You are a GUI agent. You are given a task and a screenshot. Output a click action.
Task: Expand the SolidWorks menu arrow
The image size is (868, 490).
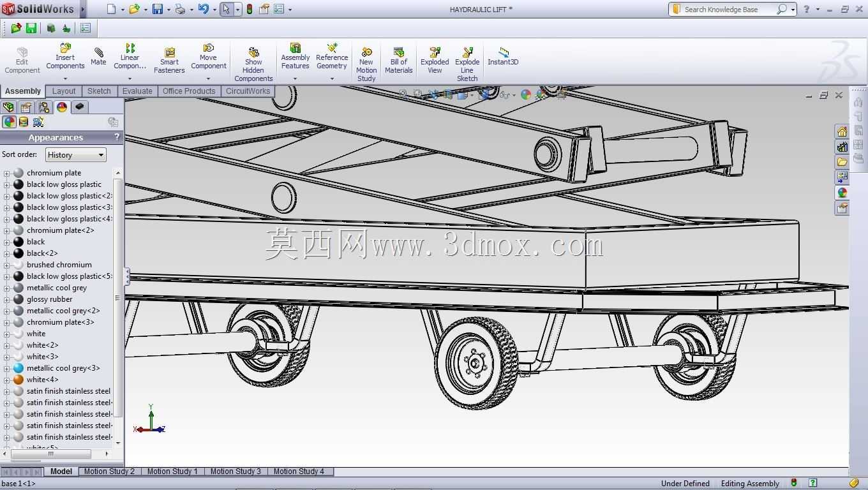(82, 9)
